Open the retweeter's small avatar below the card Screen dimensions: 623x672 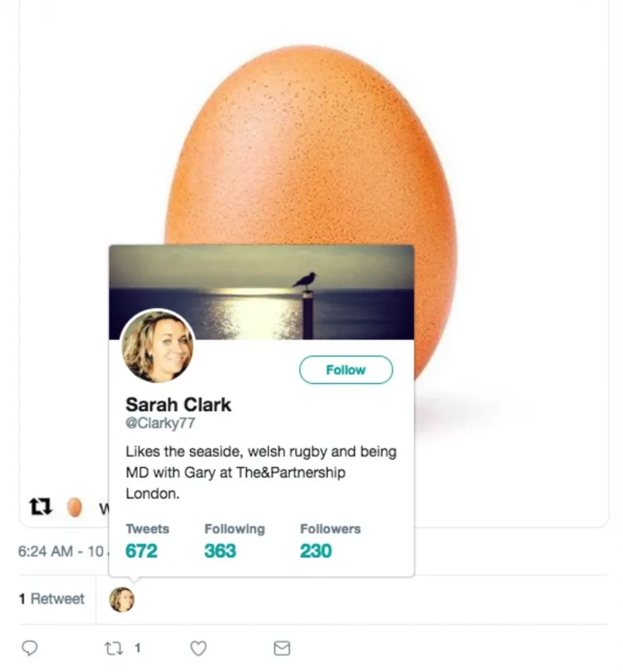pyautogui.click(x=121, y=599)
